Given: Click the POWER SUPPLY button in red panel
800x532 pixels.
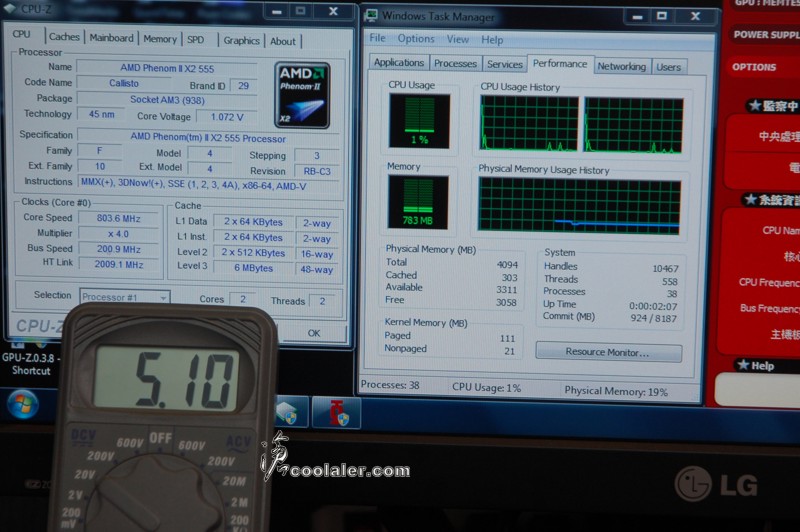Looking at the screenshot, I should pyautogui.click(x=765, y=35).
